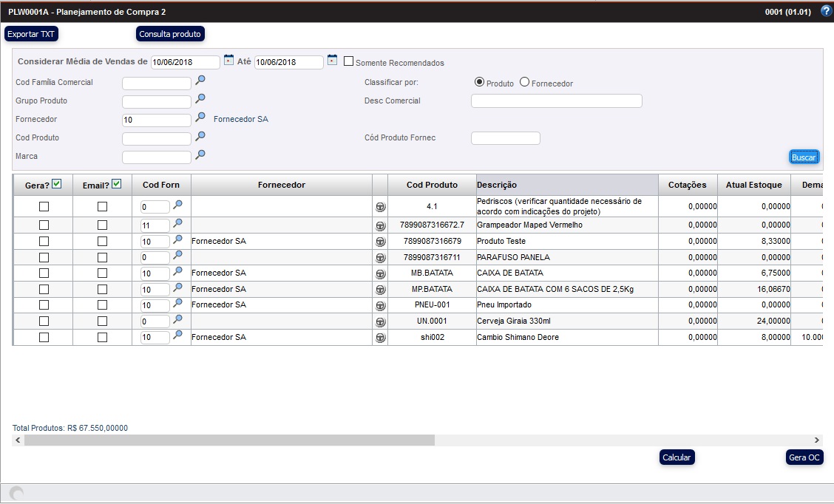Image resolution: width=834 pixels, height=504 pixels.
Task: Check Email? box for Cambio Shimano Deore
Action: [x=102, y=337]
